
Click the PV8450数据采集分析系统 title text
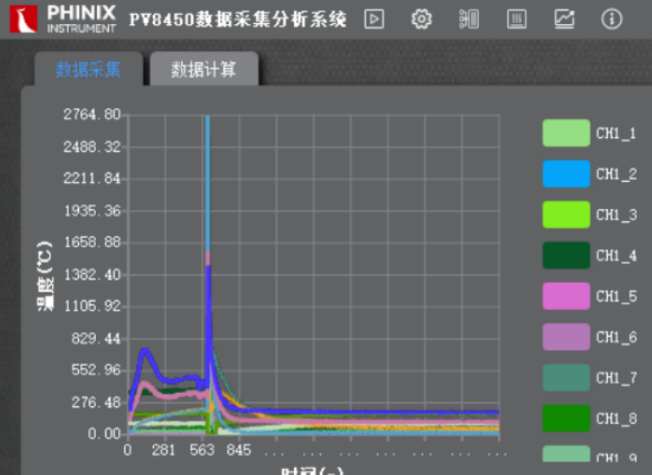pyautogui.click(x=238, y=19)
